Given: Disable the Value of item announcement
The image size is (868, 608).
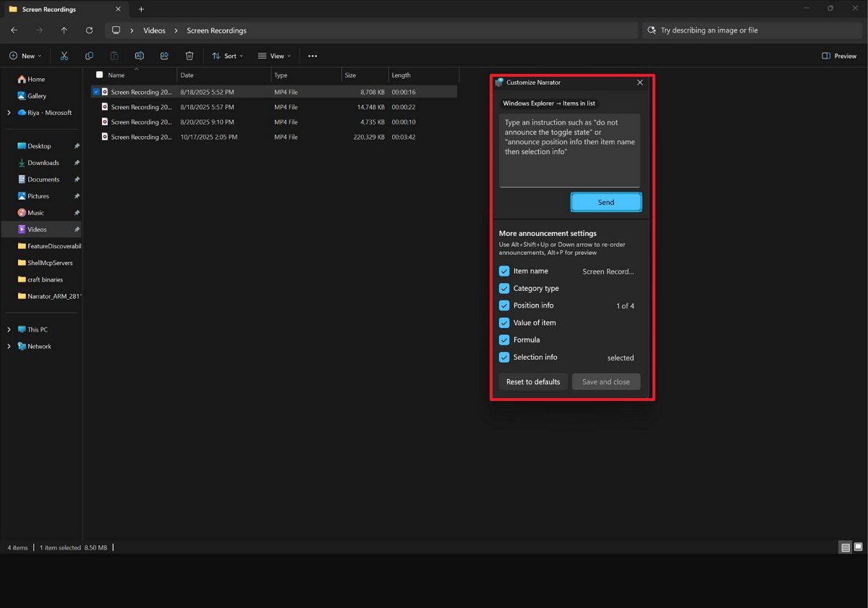Looking at the screenshot, I should [504, 323].
